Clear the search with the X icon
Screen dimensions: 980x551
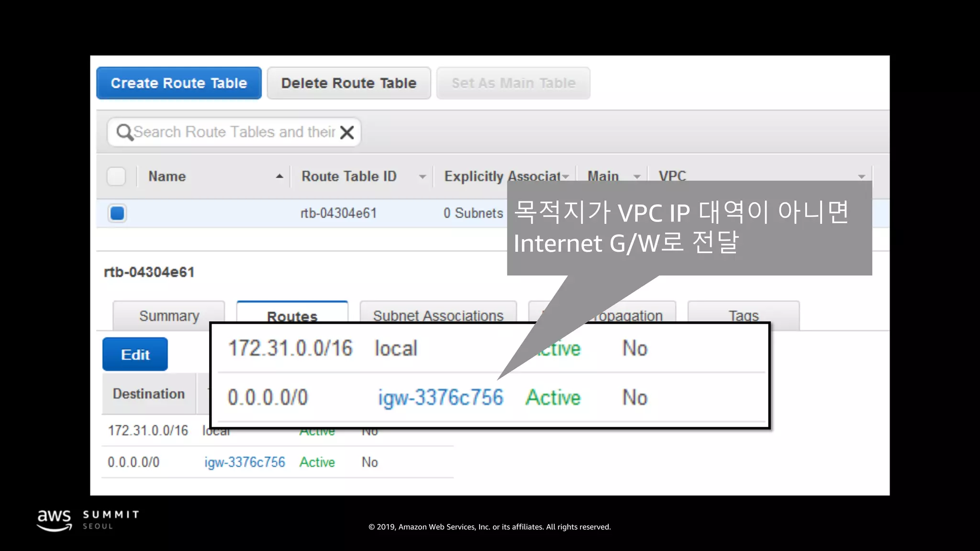point(347,132)
